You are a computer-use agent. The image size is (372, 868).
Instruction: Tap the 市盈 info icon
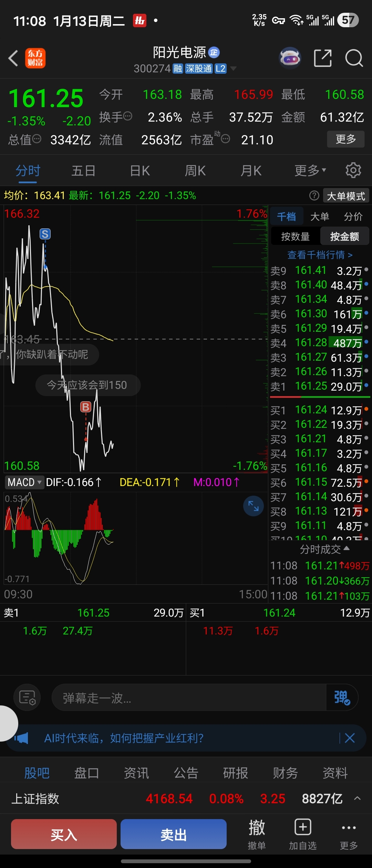click(225, 139)
